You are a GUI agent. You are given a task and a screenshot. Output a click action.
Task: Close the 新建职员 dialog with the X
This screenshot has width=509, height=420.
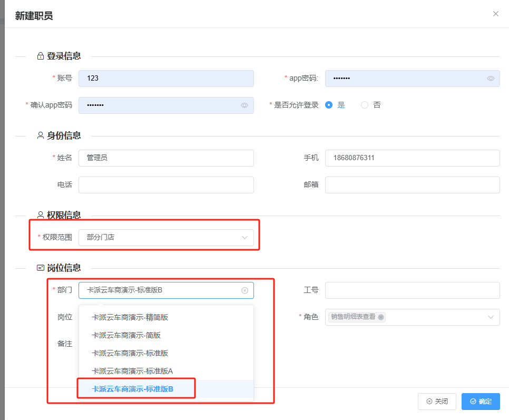[x=495, y=14]
